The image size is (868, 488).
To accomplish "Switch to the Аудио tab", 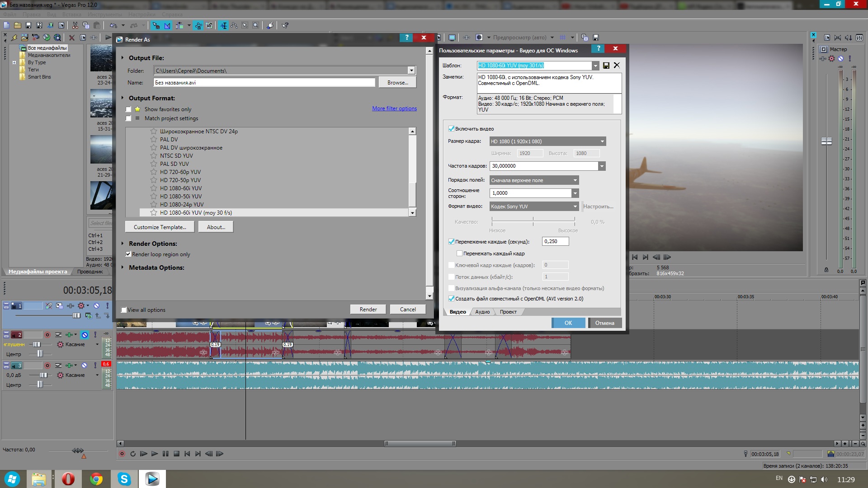I will (x=482, y=312).
